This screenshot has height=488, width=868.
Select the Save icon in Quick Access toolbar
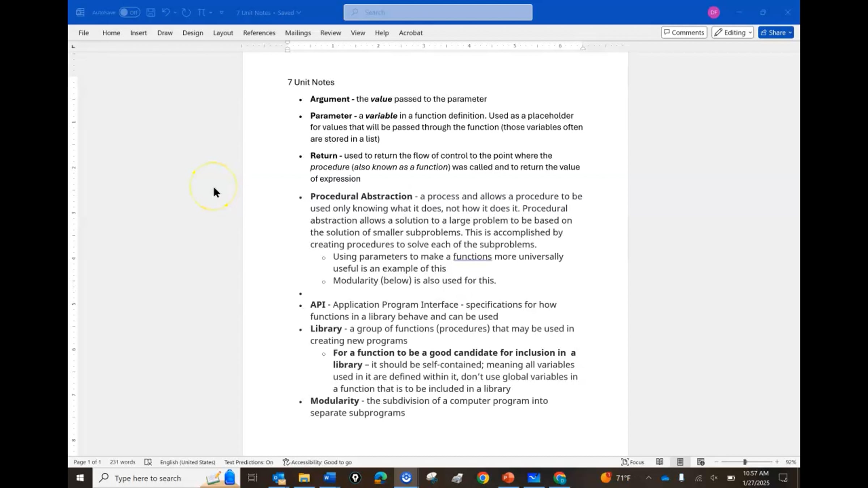pyautogui.click(x=151, y=12)
